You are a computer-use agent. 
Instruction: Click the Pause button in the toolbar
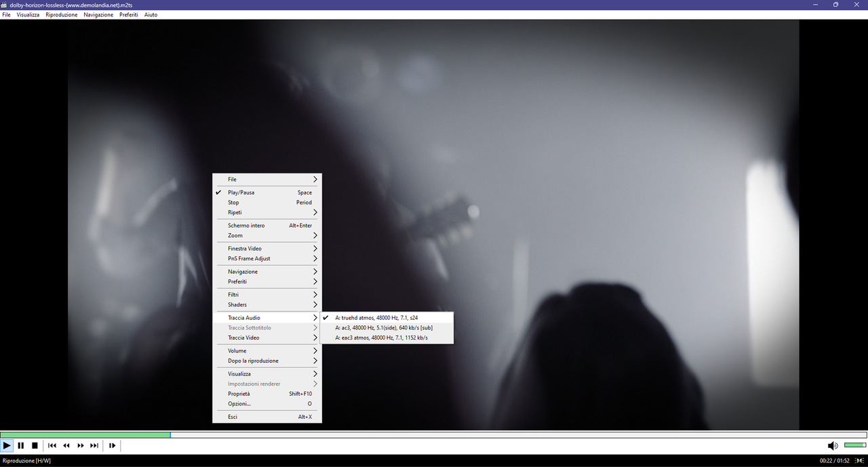tap(21, 445)
